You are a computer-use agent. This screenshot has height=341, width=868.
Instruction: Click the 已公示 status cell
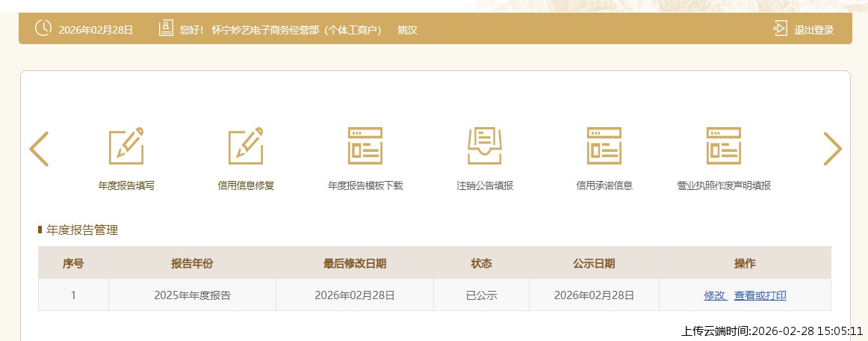481,295
